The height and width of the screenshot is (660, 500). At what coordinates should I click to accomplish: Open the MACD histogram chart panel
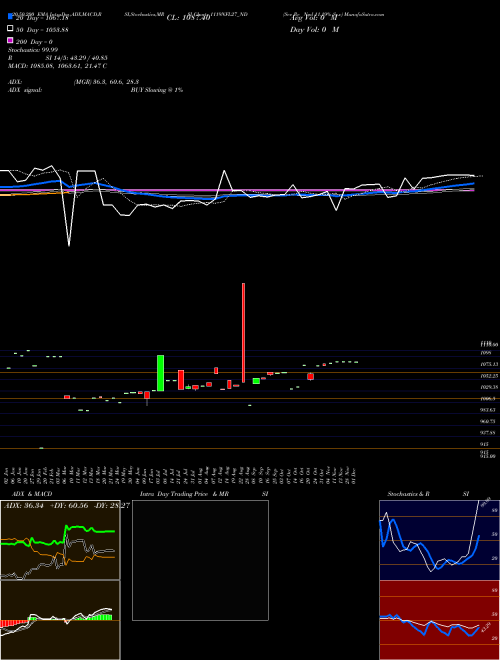coord(60,620)
